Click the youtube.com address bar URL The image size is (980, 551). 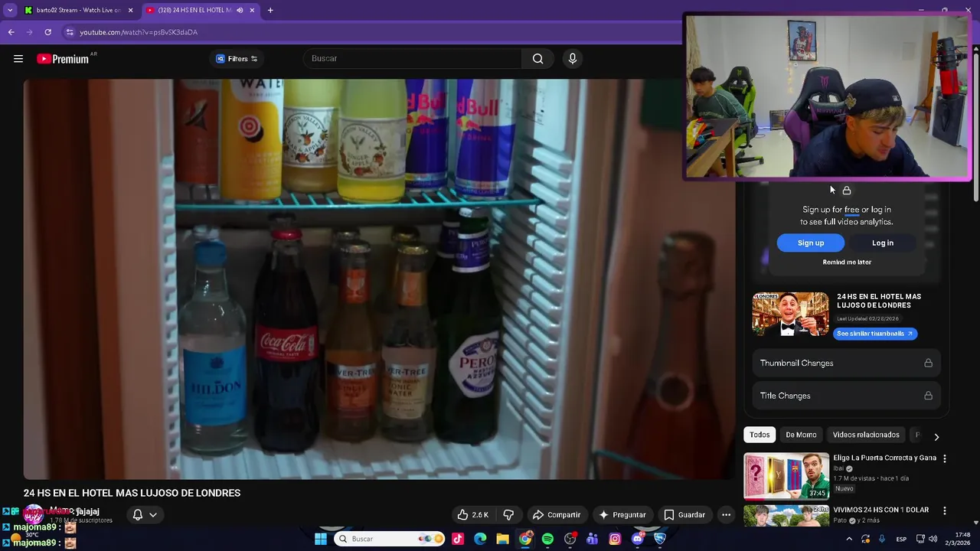[x=139, y=32]
